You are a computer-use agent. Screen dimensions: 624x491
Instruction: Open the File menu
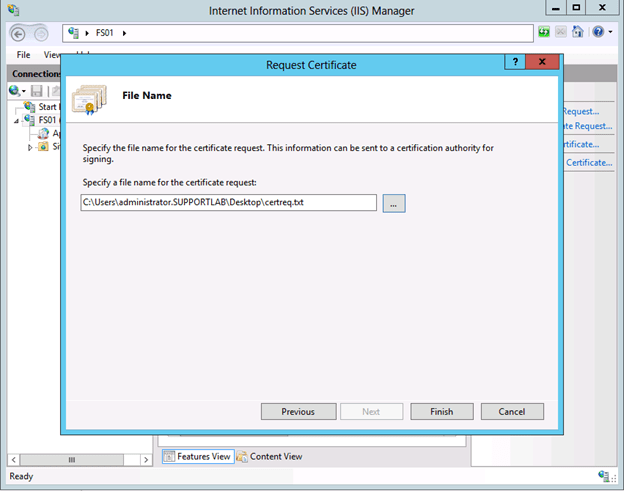click(x=23, y=55)
